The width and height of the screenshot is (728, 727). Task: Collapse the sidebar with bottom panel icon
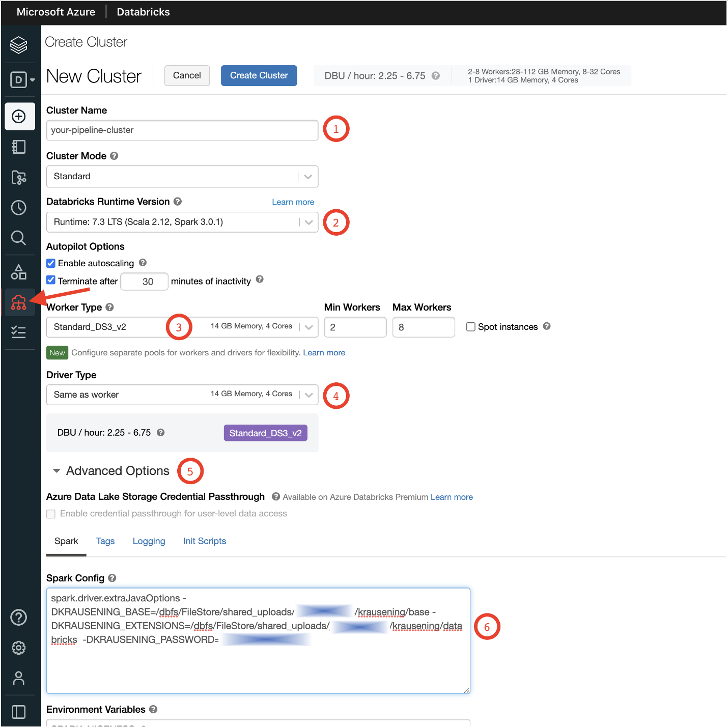(19, 711)
